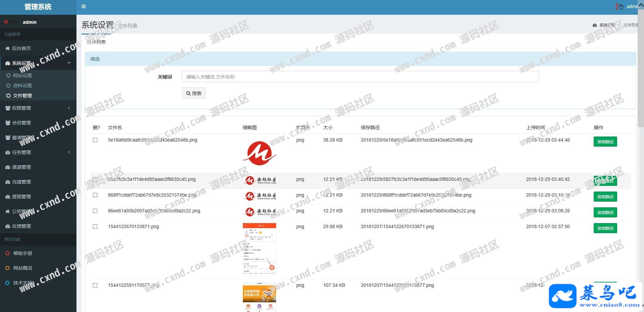Click the dashboard icon beside 任务管理

tap(8, 152)
